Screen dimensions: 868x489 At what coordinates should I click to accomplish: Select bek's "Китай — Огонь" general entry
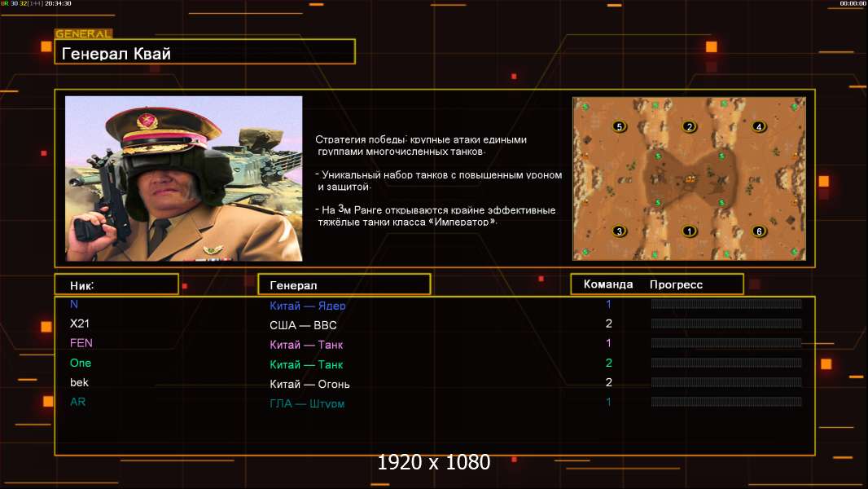point(309,384)
